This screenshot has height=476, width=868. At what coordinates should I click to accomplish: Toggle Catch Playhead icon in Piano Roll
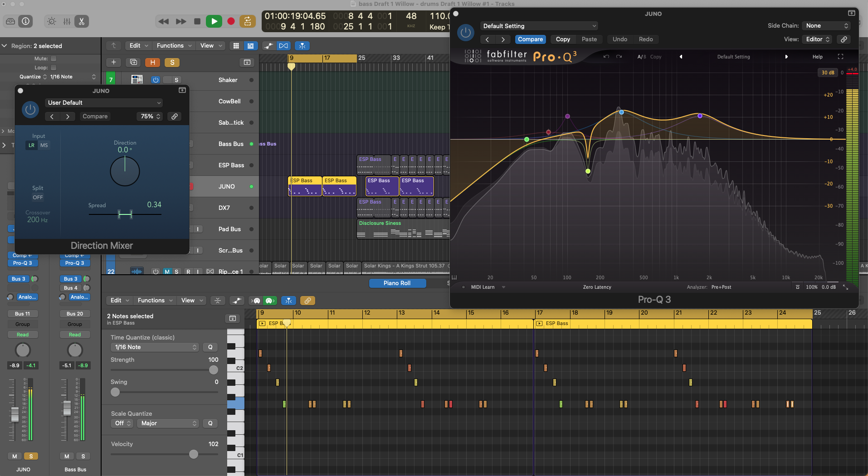288,301
